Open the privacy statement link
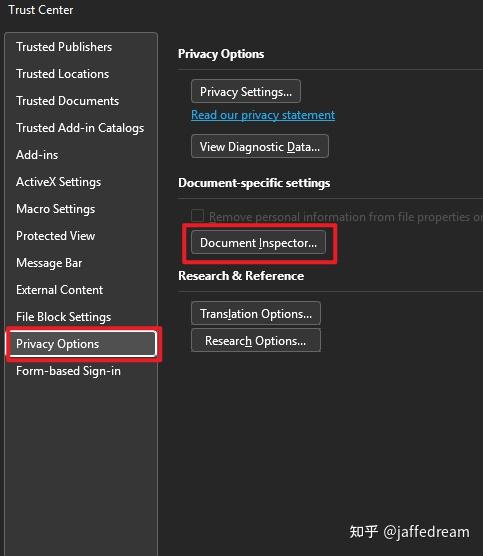Screen dimensions: 483x556 coord(263,115)
